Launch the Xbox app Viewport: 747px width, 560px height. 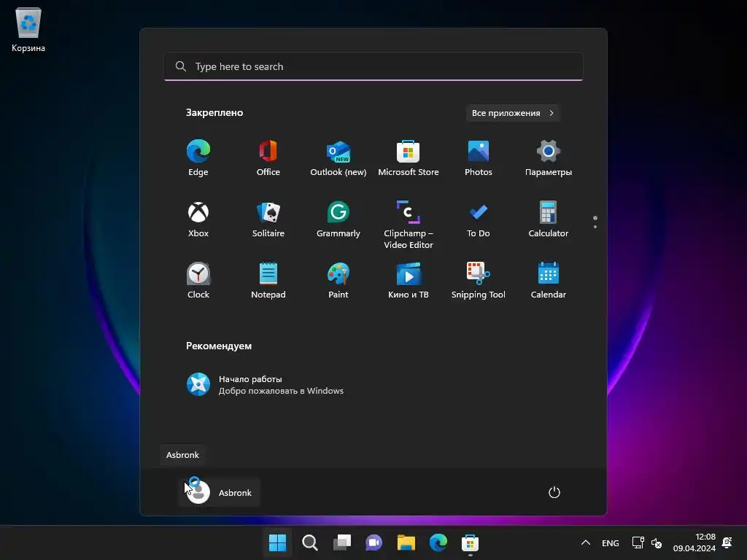pos(198,219)
